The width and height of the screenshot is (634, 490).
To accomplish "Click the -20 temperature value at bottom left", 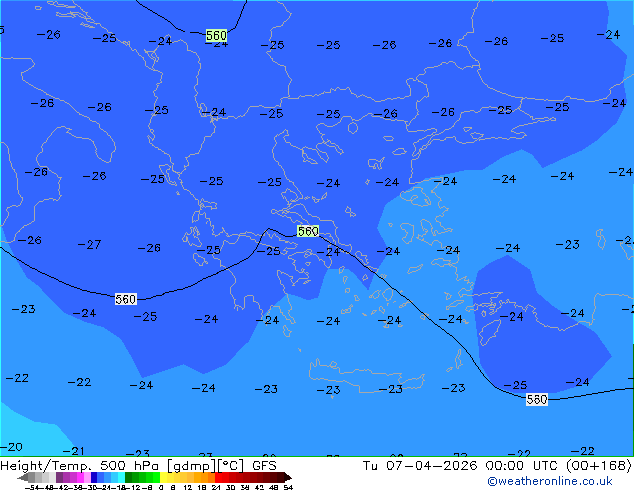I will click(x=11, y=447).
